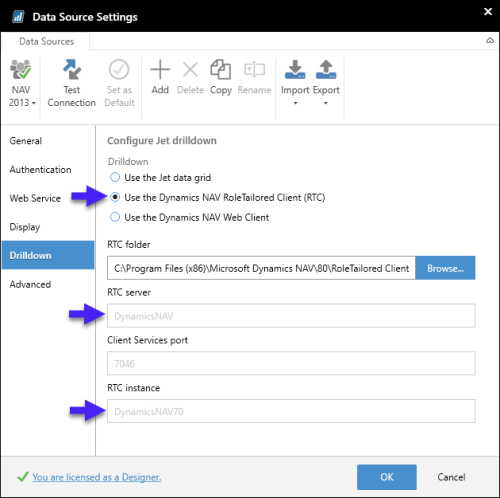Expand the Import dropdown arrow
Screen dimensions: 500x498
tap(295, 103)
